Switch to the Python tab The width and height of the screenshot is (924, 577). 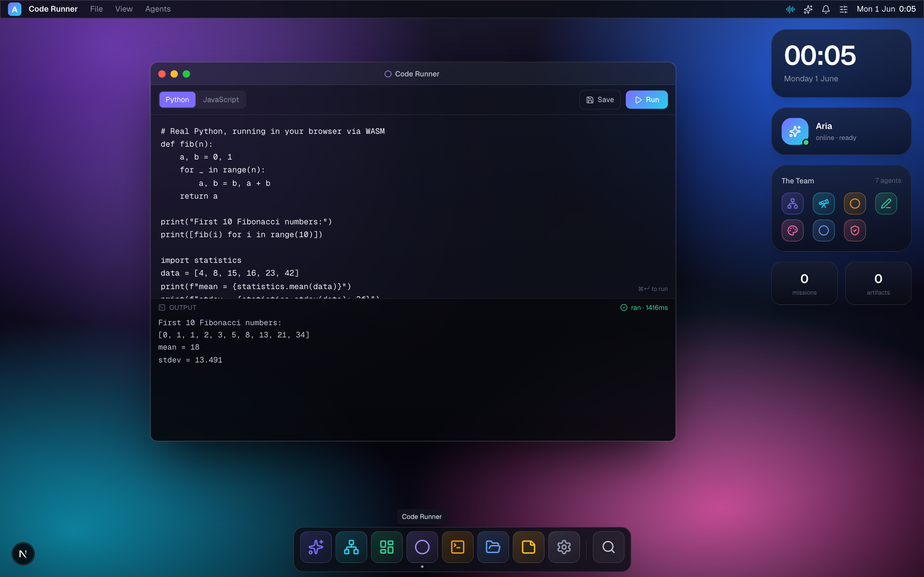(x=178, y=100)
